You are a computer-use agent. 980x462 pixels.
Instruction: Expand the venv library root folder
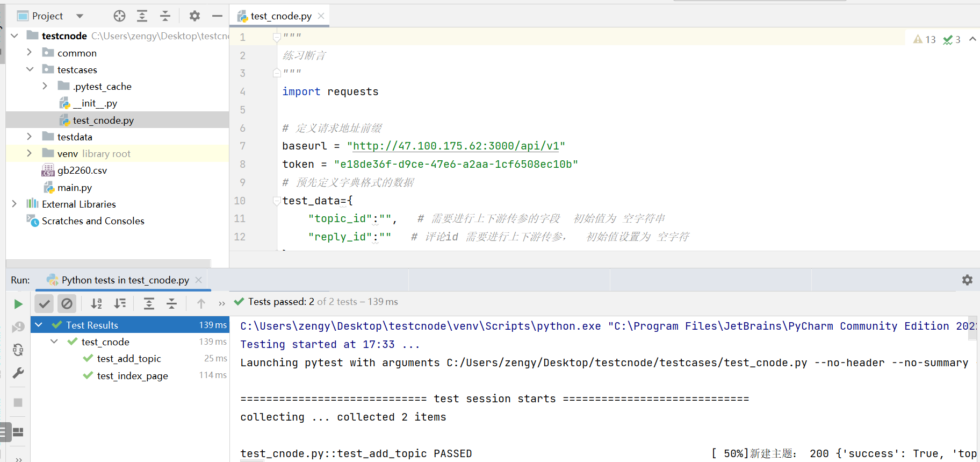30,153
